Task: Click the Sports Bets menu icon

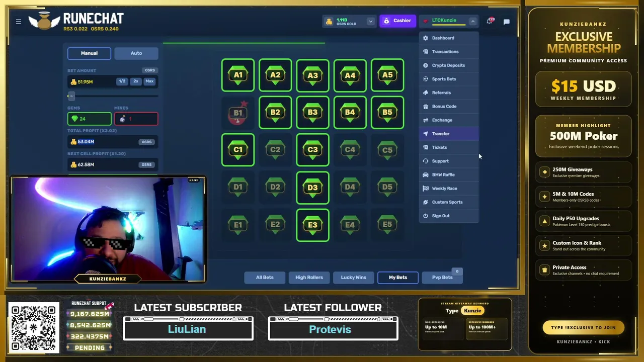Action: click(426, 79)
